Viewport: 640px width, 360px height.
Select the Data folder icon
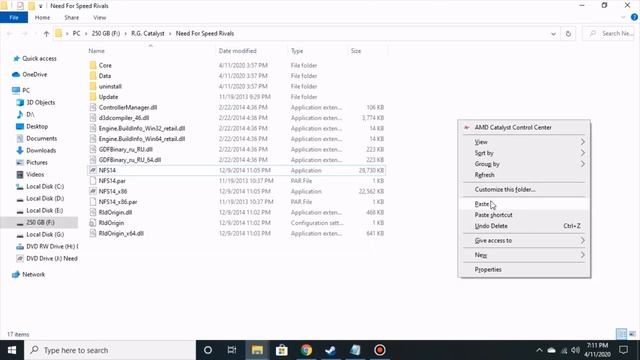coord(93,76)
